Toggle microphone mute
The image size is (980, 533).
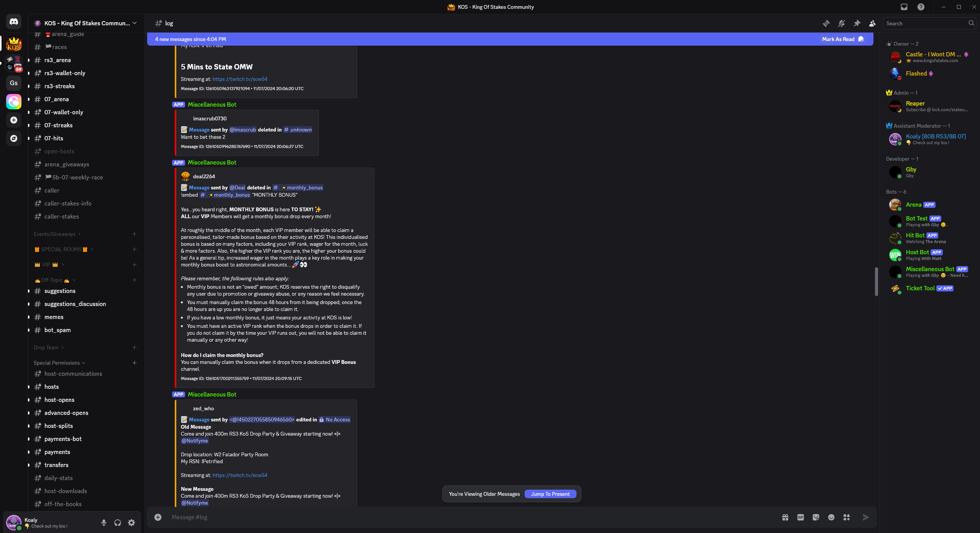pyautogui.click(x=104, y=523)
